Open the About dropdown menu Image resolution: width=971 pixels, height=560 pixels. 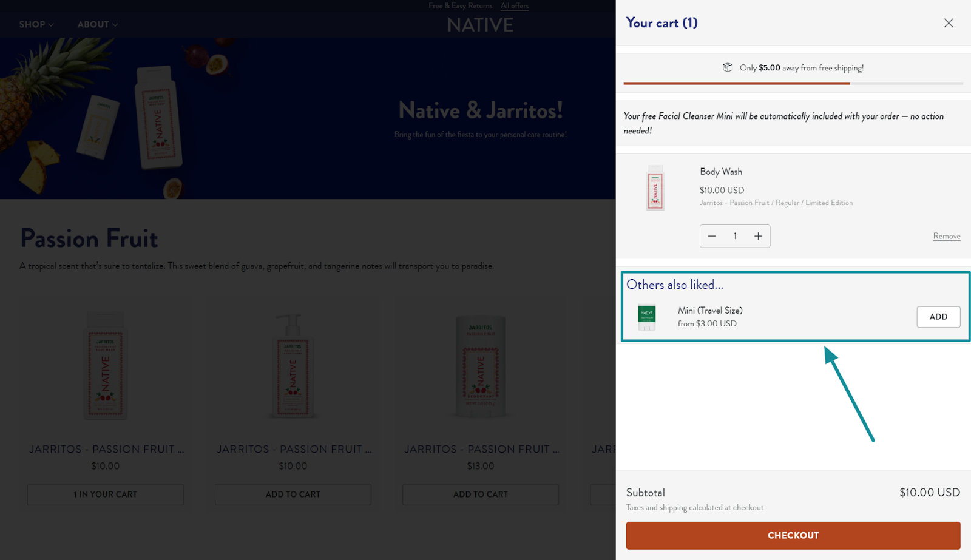98,24
